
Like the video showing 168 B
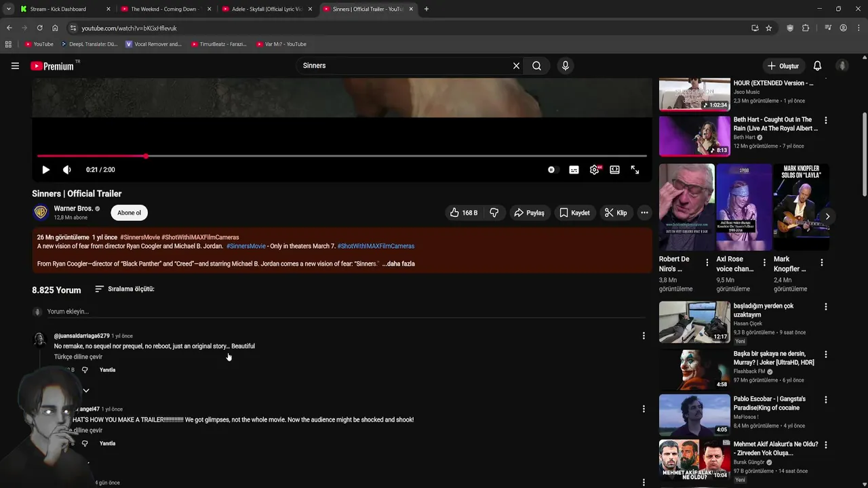463,213
